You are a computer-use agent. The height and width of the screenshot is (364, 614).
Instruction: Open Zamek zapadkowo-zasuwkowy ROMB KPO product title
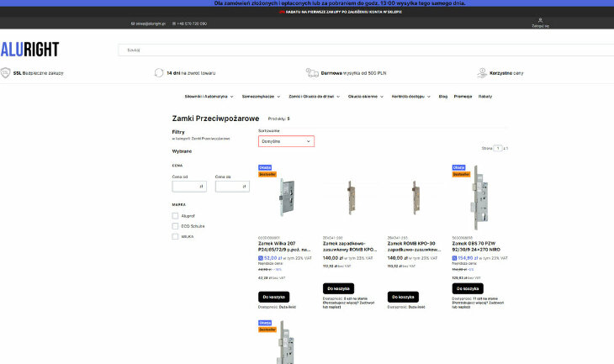[350, 246]
